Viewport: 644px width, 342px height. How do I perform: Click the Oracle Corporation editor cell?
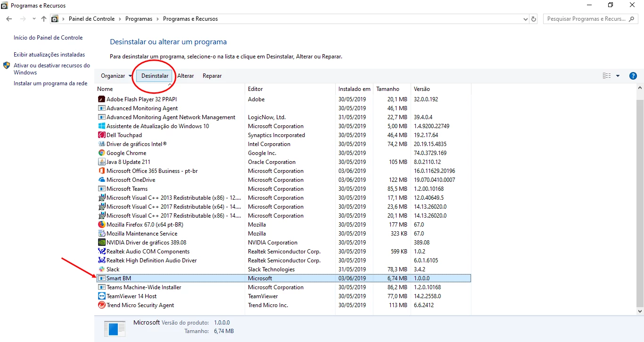tap(272, 162)
